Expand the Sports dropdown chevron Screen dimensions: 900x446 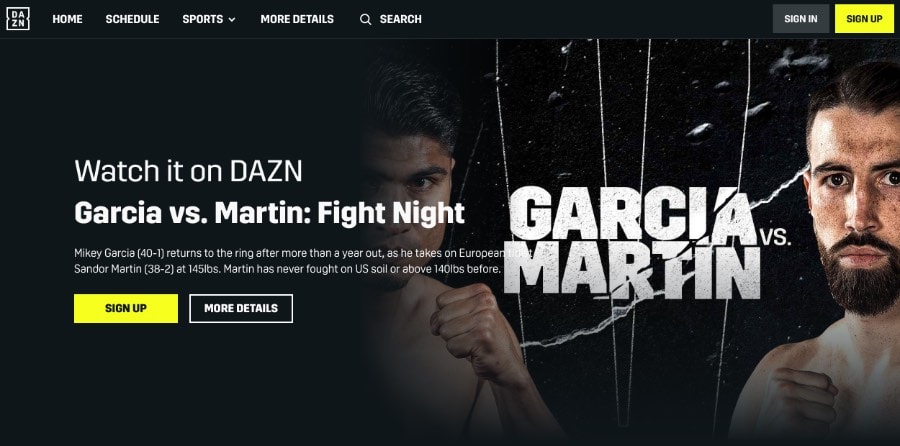(232, 20)
